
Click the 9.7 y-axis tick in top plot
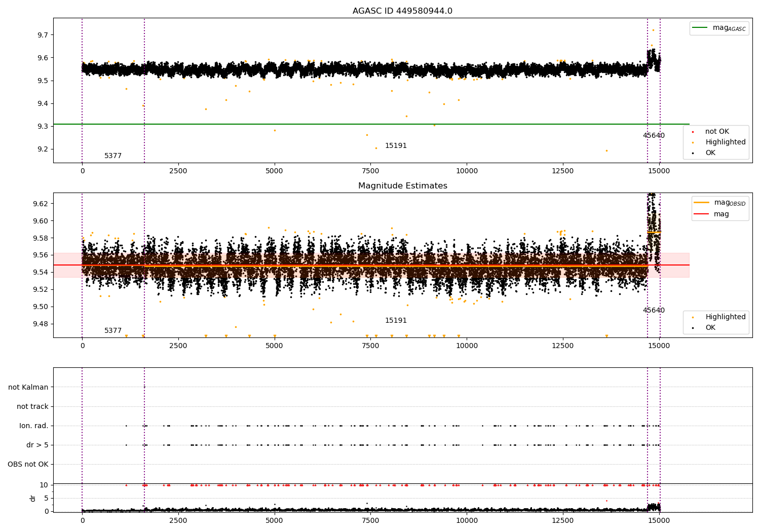coord(43,35)
